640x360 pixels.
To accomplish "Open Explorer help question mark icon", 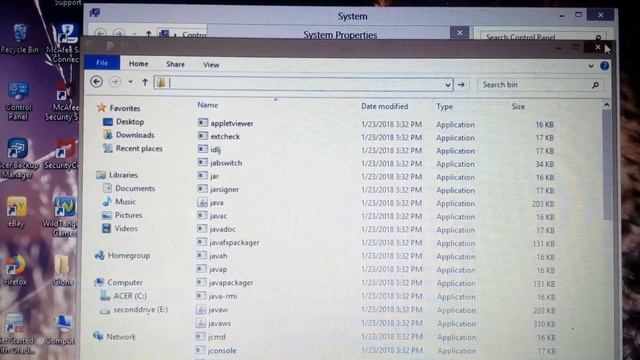I will click(604, 66).
